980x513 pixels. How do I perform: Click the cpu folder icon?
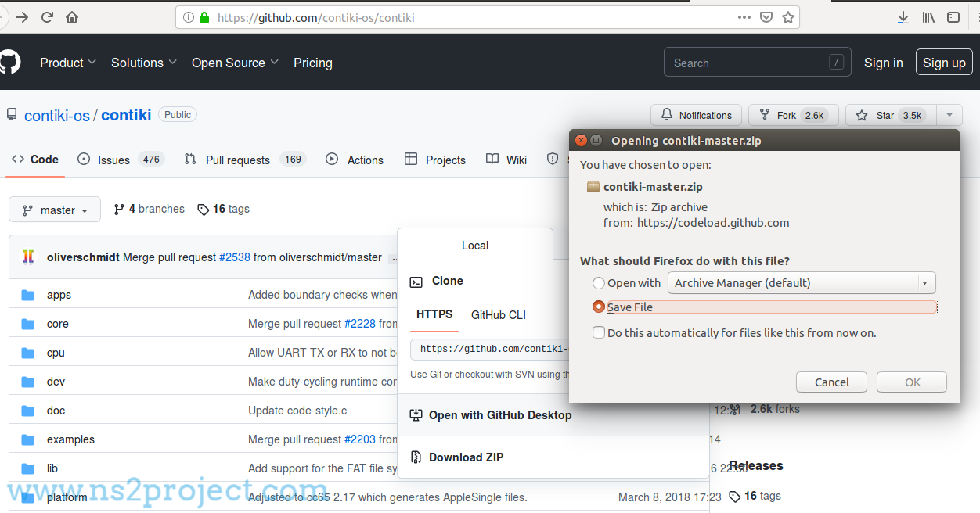(x=28, y=353)
